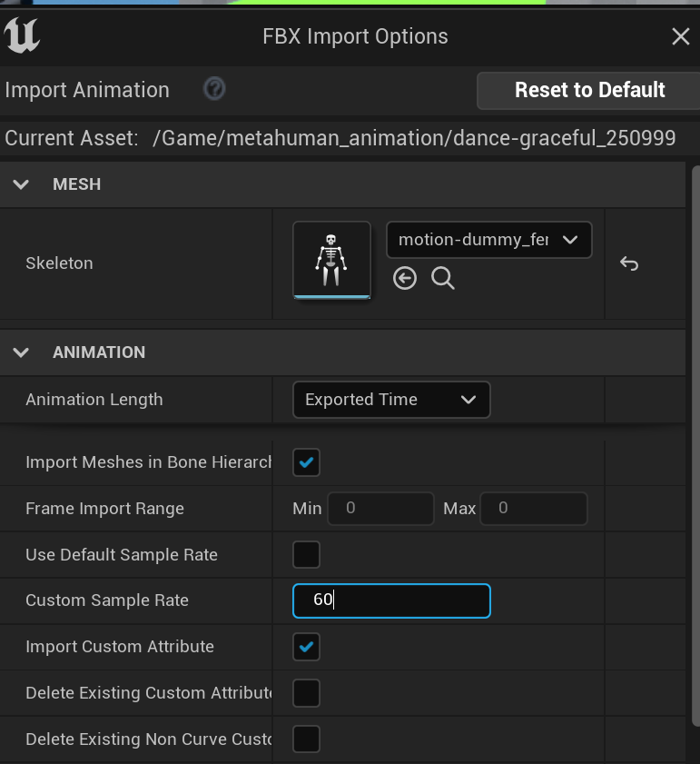Close the FBX Import Options dialog
This screenshot has width=700, height=764.
click(680, 36)
